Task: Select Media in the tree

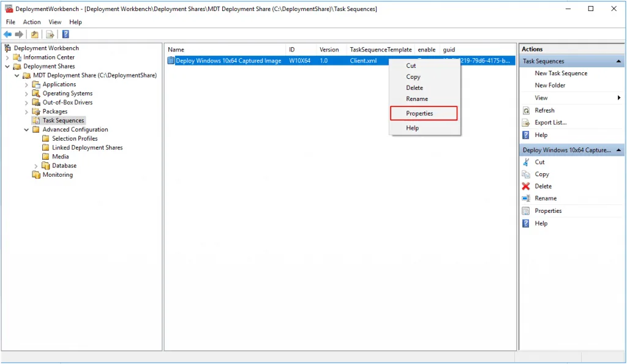Action: (61, 157)
